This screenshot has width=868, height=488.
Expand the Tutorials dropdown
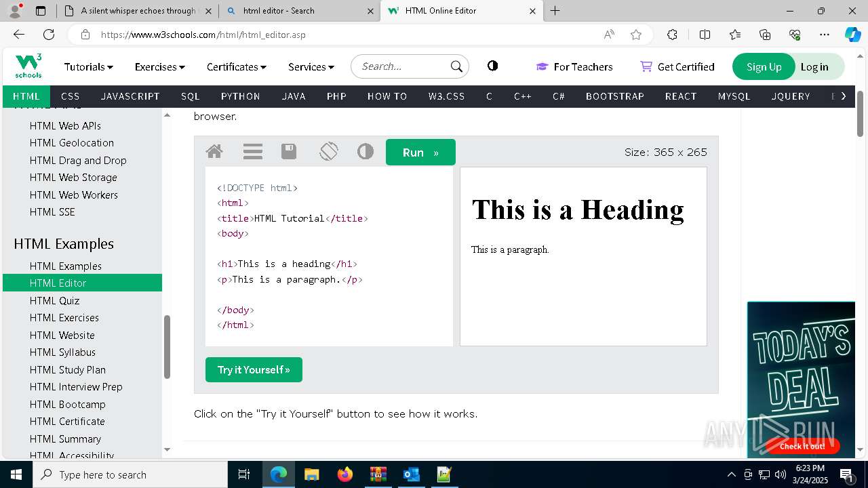coord(89,66)
